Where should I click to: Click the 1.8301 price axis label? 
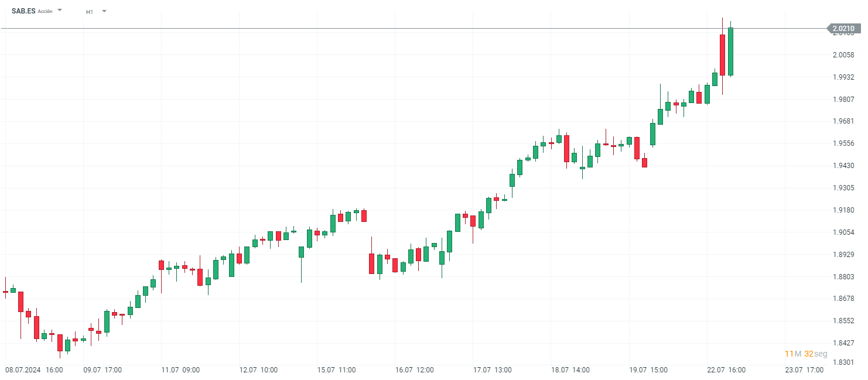click(843, 362)
